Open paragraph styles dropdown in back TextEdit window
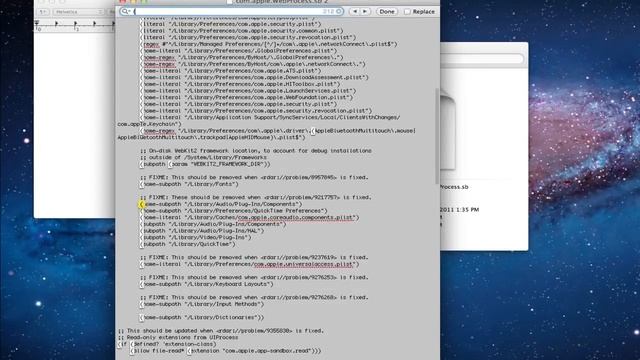Viewport: 640px width, 360px height. pyautogui.click(x=43, y=12)
